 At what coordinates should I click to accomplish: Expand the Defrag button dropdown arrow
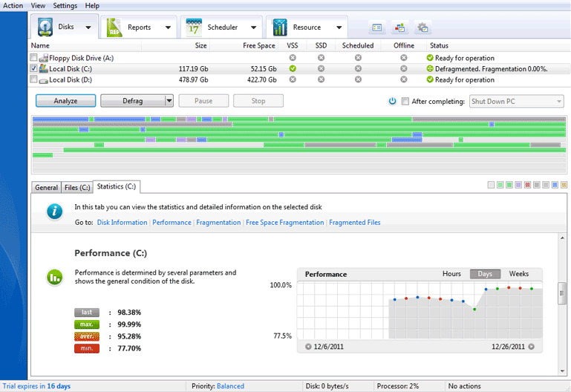coord(169,101)
